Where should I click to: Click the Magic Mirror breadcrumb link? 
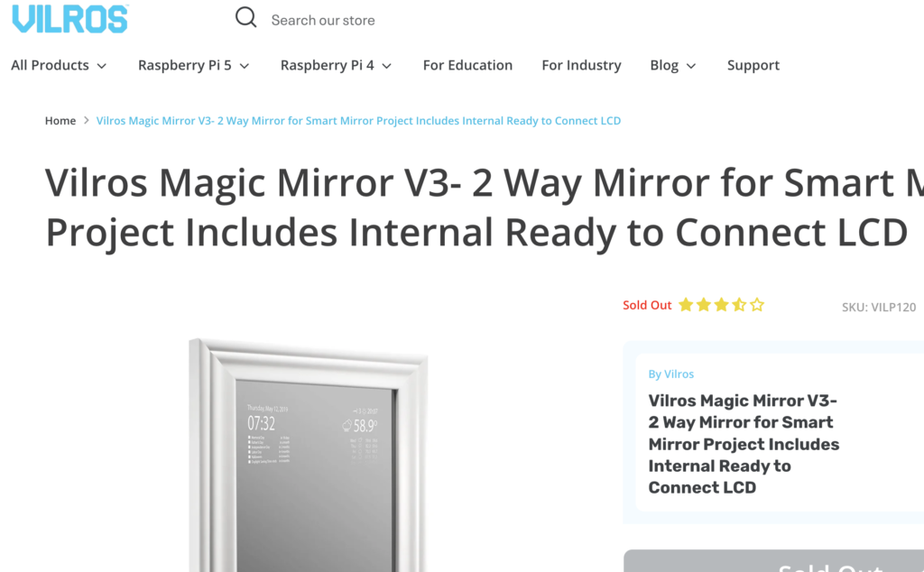[358, 120]
